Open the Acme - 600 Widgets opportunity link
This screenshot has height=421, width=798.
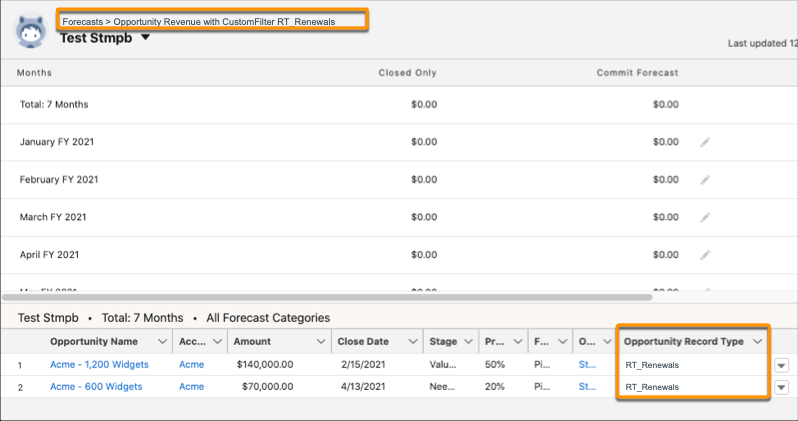click(95, 387)
